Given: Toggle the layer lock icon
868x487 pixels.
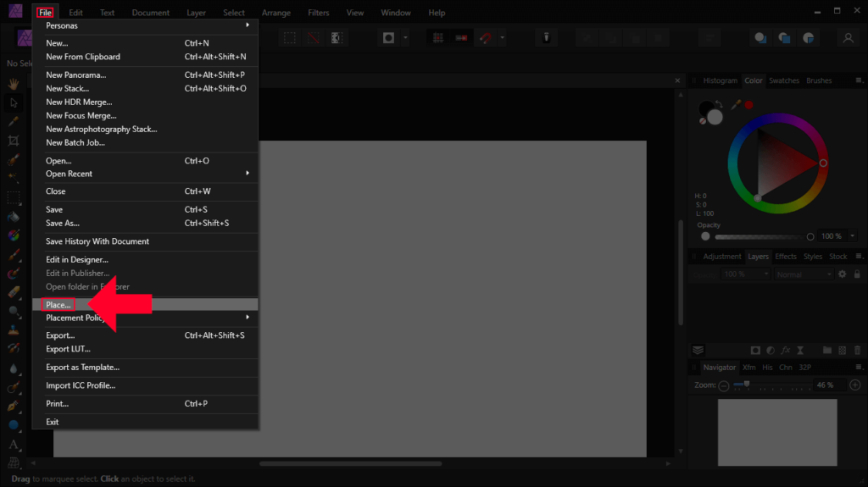Looking at the screenshot, I should tap(858, 274).
